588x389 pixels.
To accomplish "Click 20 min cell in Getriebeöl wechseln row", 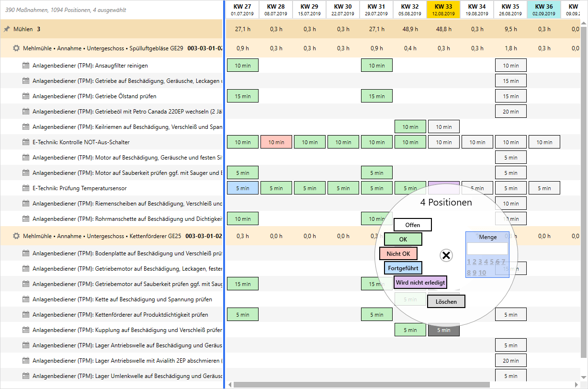I will (x=511, y=112).
